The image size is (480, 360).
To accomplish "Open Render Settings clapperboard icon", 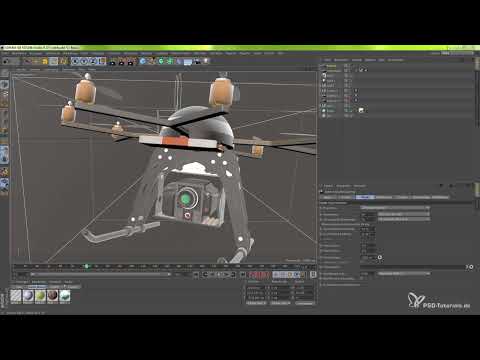I will coord(131,61).
